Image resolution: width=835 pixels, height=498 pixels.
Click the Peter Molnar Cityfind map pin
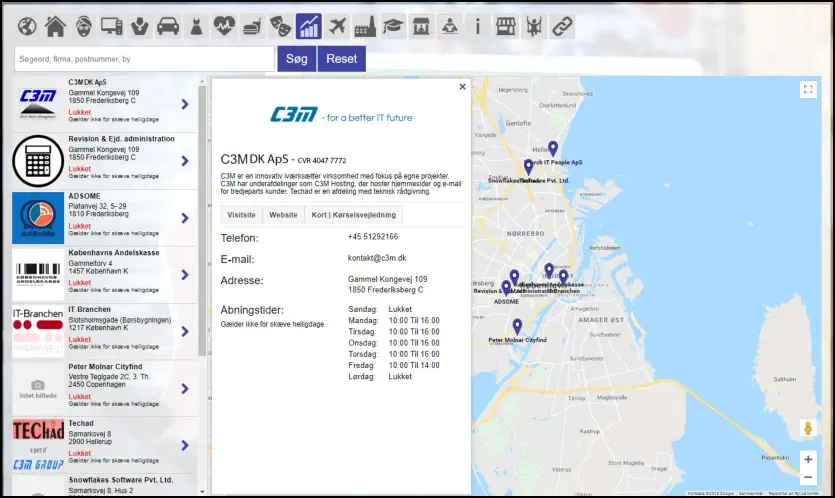(517, 326)
